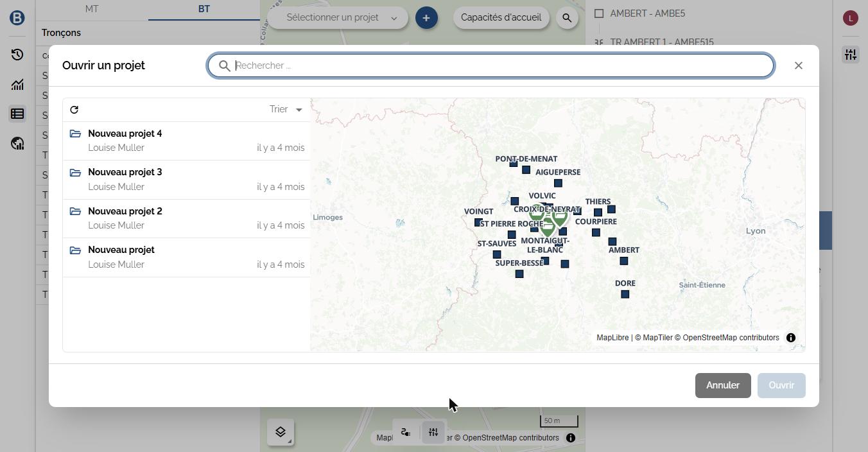Click the route tool icon in bottom toolbar

click(x=406, y=432)
